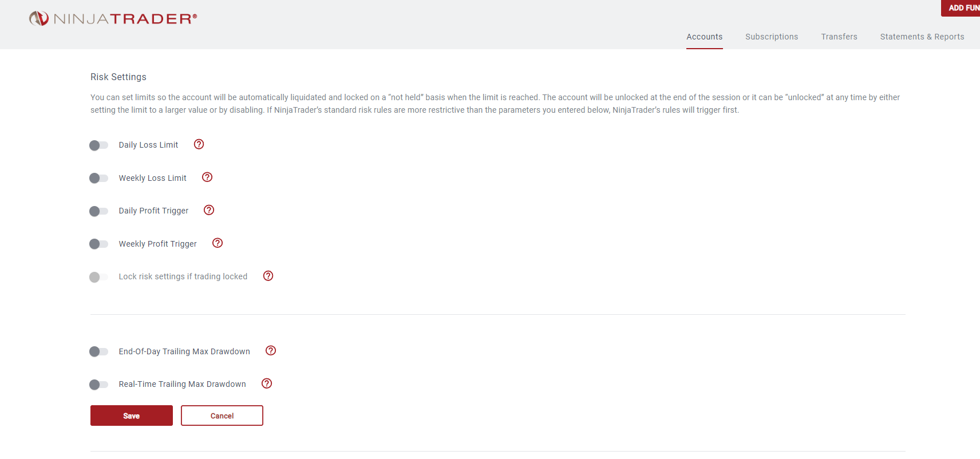Enable End-Of-Day Trailing Max Drawdown toggle
The width and height of the screenshot is (980, 459).
click(x=98, y=351)
